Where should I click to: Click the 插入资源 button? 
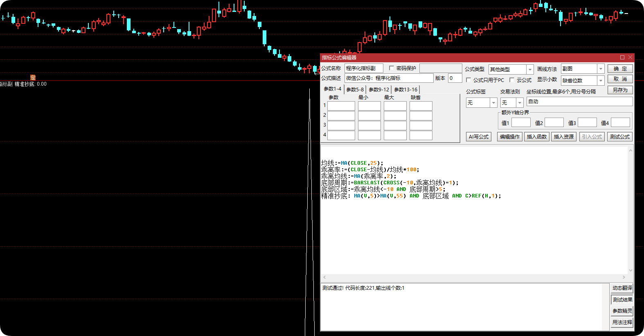click(x=564, y=137)
